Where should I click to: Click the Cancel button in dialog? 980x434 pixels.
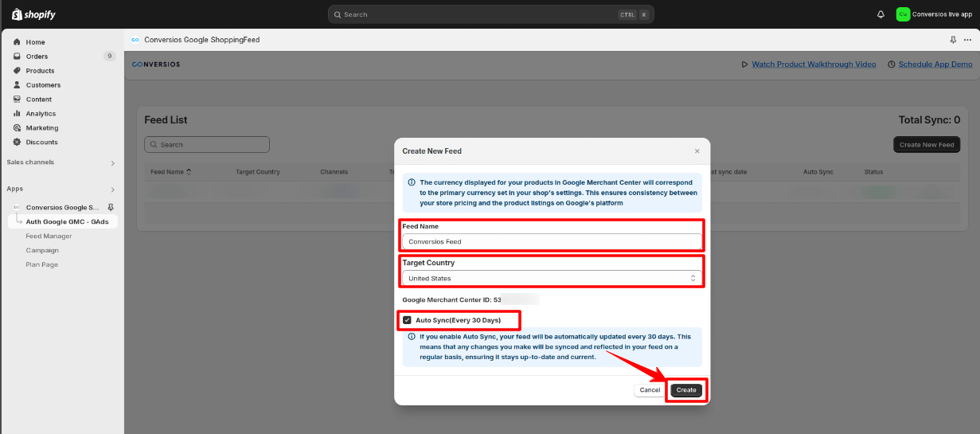coord(650,390)
